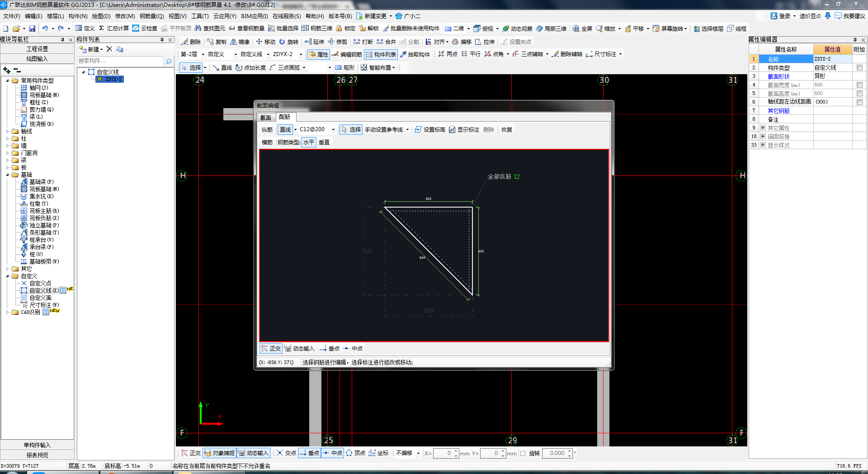
Task: Delete component with X in 构件列表
Action: (x=109, y=49)
